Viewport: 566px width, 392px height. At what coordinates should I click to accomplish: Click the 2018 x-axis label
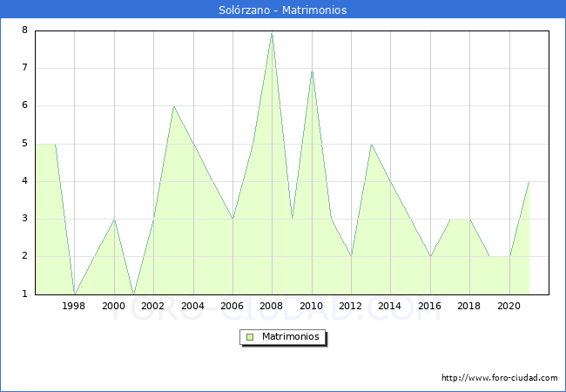click(468, 306)
